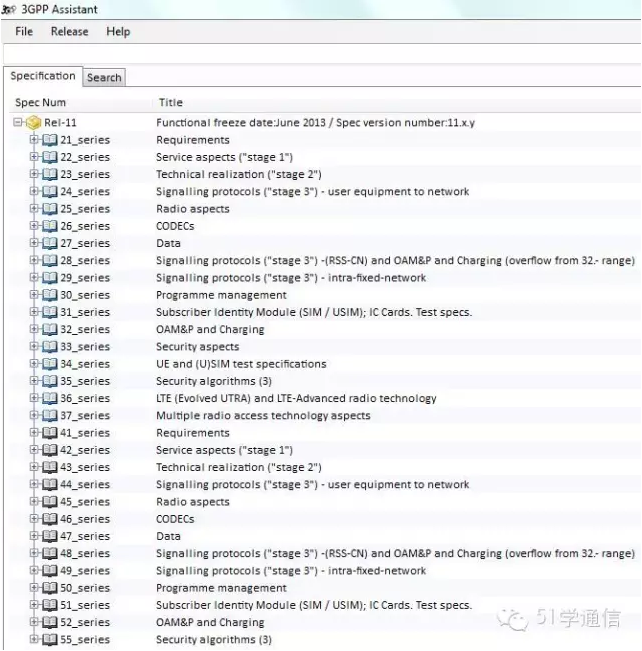The height and width of the screenshot is (651, 642).
Task: Expand the 36_series node
Action: pos(34,398)
